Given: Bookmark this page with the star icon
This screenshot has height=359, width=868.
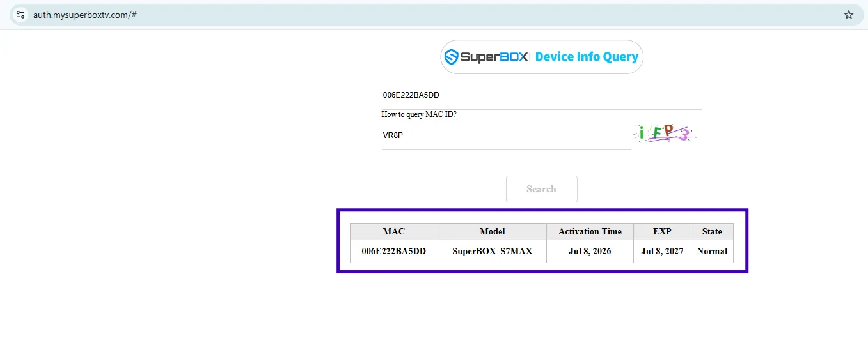Looking at the screenshot, I should (849, 15).
